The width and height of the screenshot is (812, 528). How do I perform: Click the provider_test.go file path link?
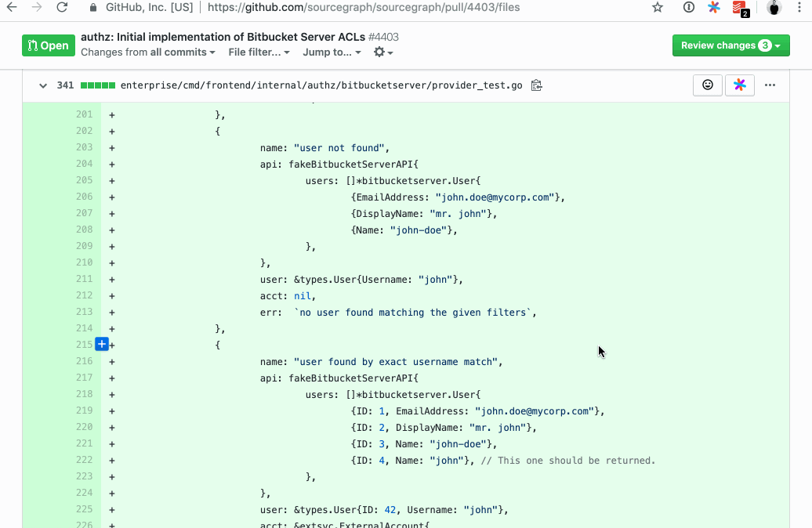pos(321,85)
